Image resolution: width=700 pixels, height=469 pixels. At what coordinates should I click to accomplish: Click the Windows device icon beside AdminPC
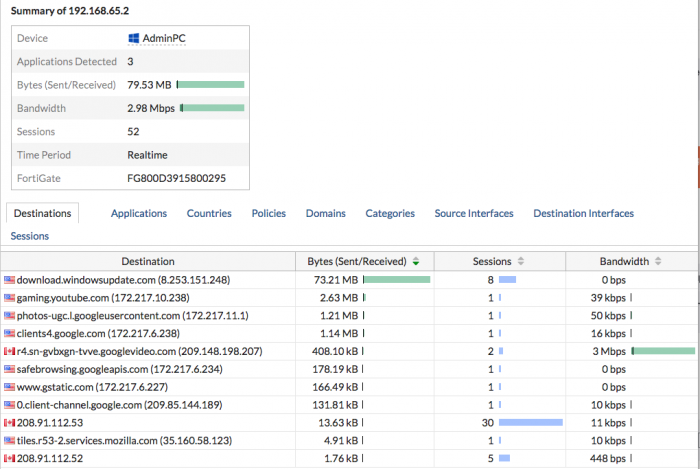(133, 38)
